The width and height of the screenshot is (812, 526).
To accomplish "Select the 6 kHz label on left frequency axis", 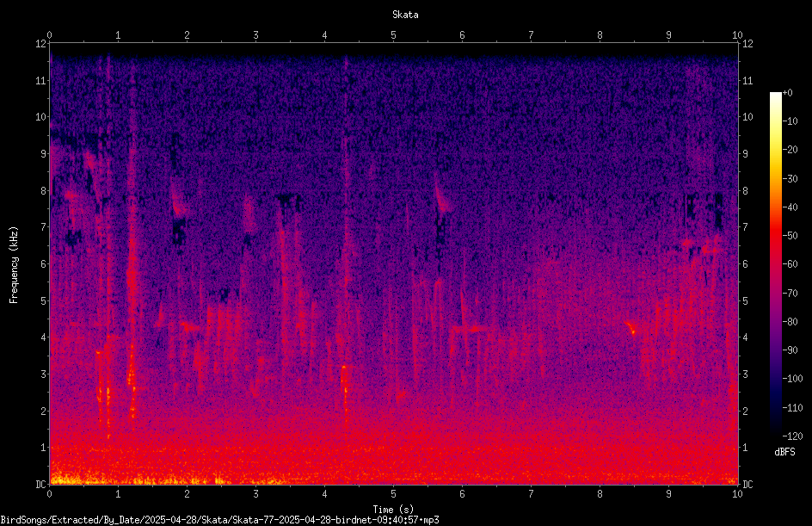I will coord(44,263).
